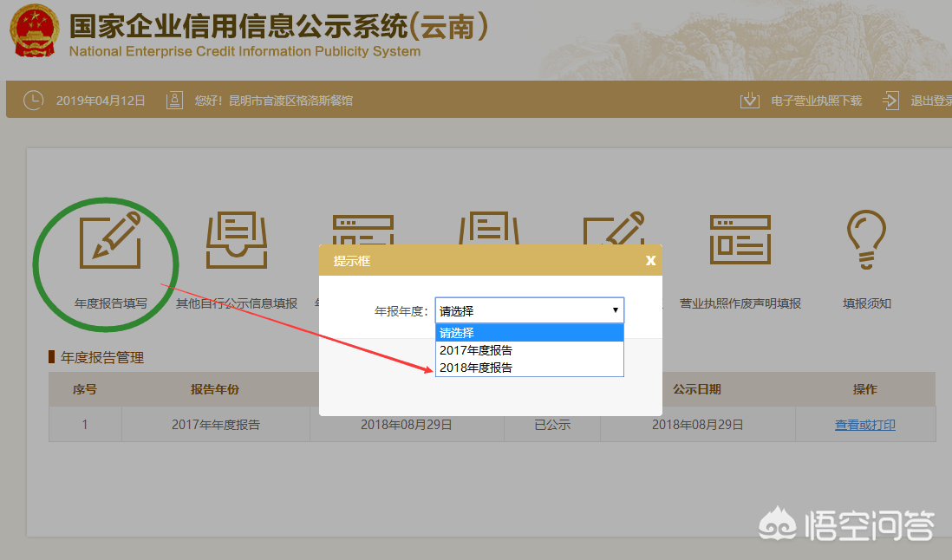The width and height of the screenshot is (952, 560).
Task: Click the electronic license download arrow icon
Action: 749,99
